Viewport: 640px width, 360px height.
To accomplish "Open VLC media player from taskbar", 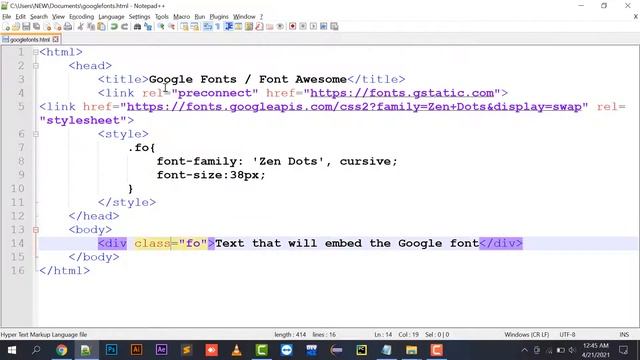I will tap(237, 350).
